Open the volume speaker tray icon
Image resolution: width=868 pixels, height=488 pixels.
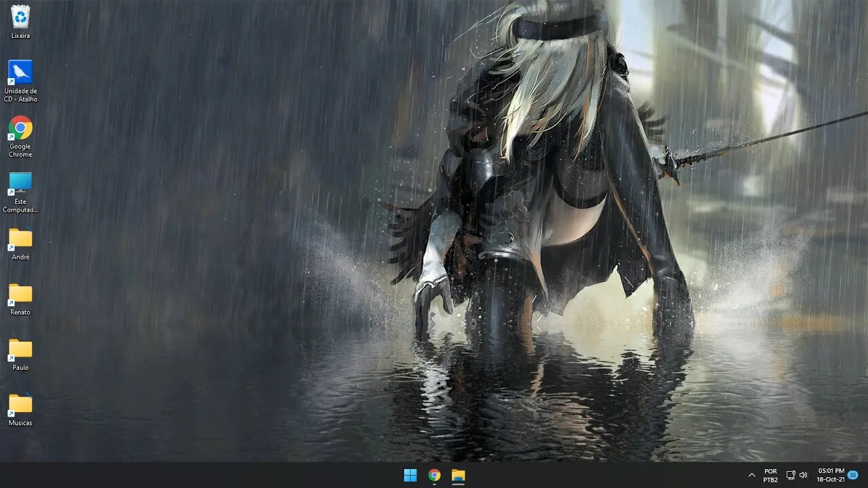pos(804,475)
